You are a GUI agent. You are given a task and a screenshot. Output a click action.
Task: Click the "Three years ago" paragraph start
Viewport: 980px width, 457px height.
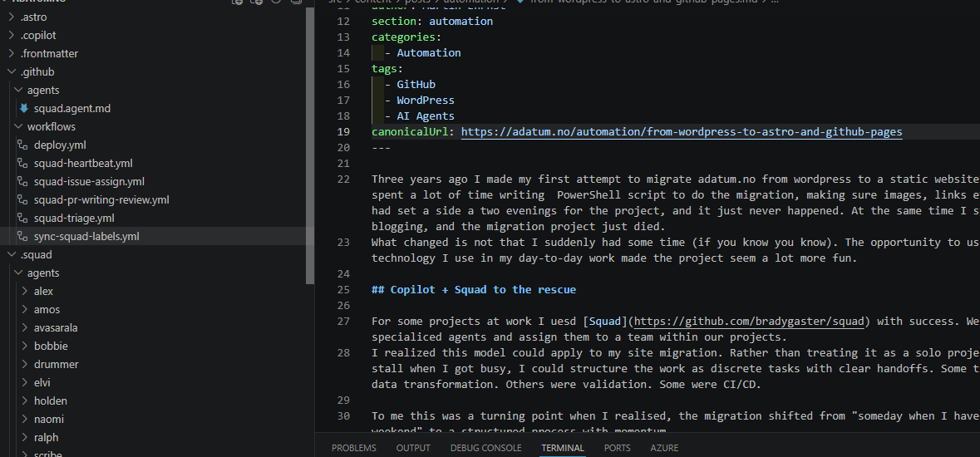(419, 179)
